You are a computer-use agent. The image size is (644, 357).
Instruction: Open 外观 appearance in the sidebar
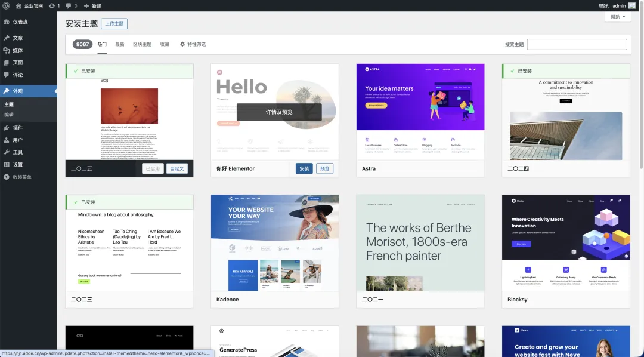coord(29,91)
